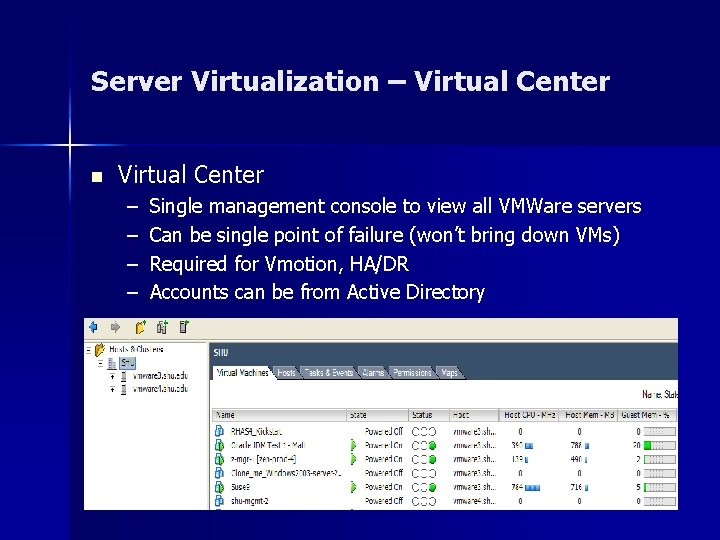Click the vmware4.sh... host cell for shu-mgmt-2

pyautogui.click(x=474, y=501)
